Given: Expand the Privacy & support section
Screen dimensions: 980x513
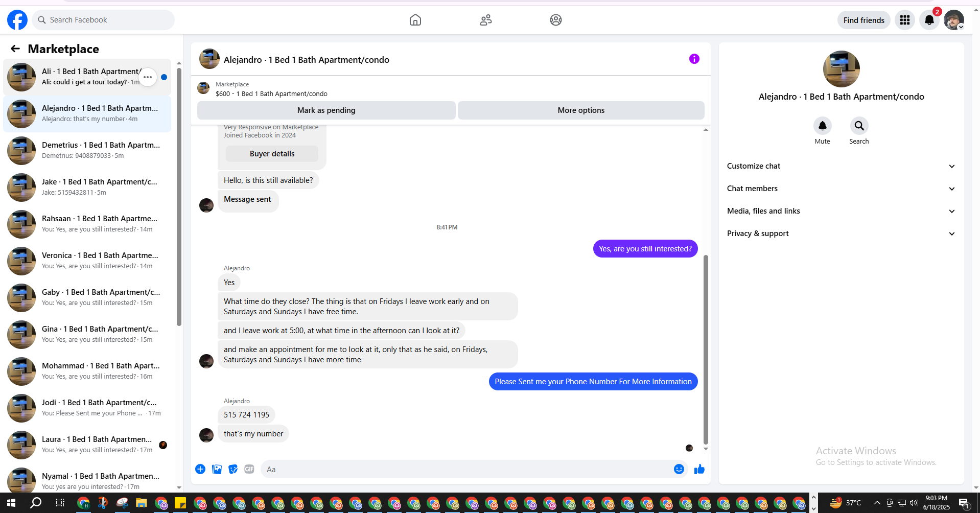Looking at the screenshot, I should coord(842,234).
